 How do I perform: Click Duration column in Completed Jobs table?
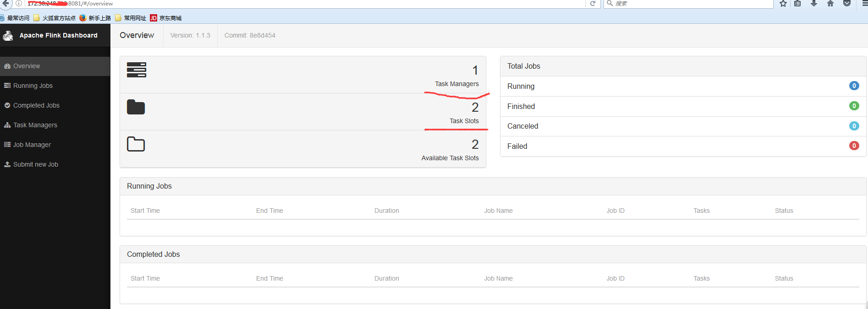coord(387,278)
